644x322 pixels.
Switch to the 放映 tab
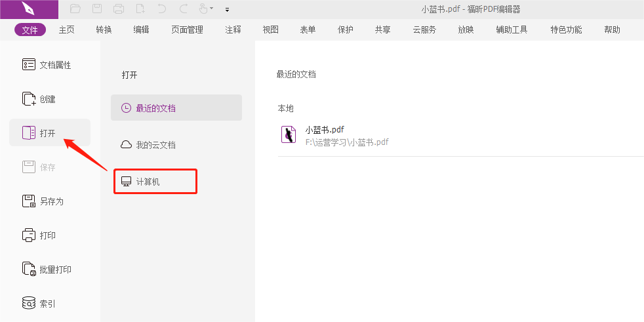(466, 30)
